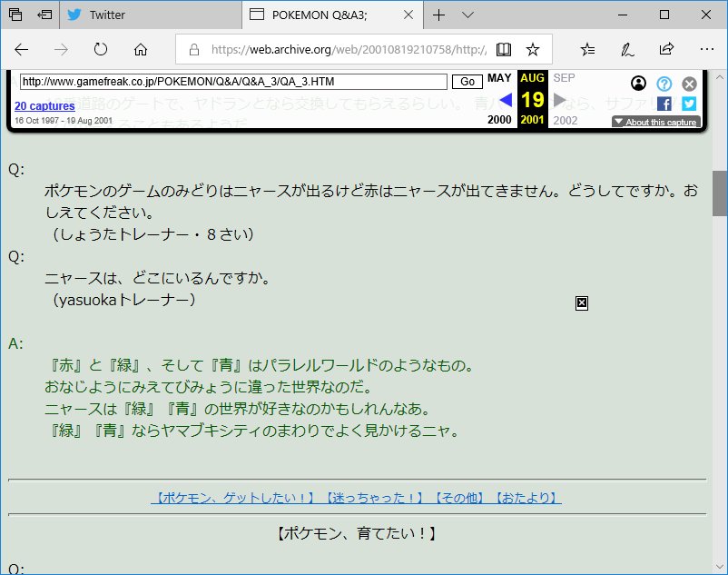This screenshot has width=728, height=575.
Task: Add page to favorites star
Action: tap(533, 49)
